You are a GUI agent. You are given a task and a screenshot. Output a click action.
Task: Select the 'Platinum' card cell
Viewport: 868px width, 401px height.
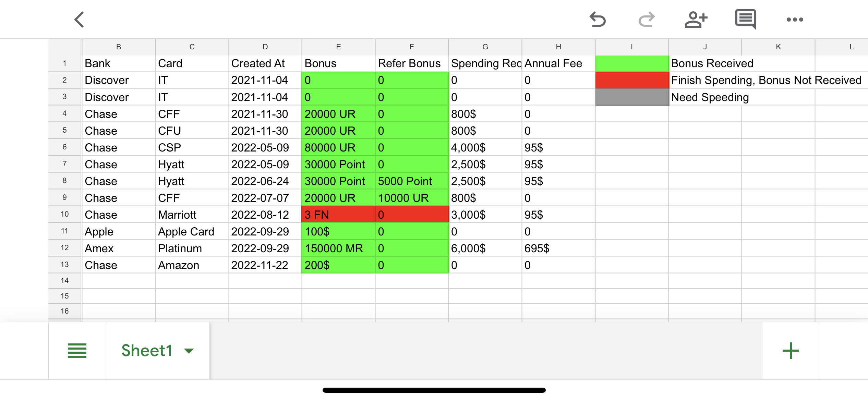pyautogui.click(x=192, y=248)
